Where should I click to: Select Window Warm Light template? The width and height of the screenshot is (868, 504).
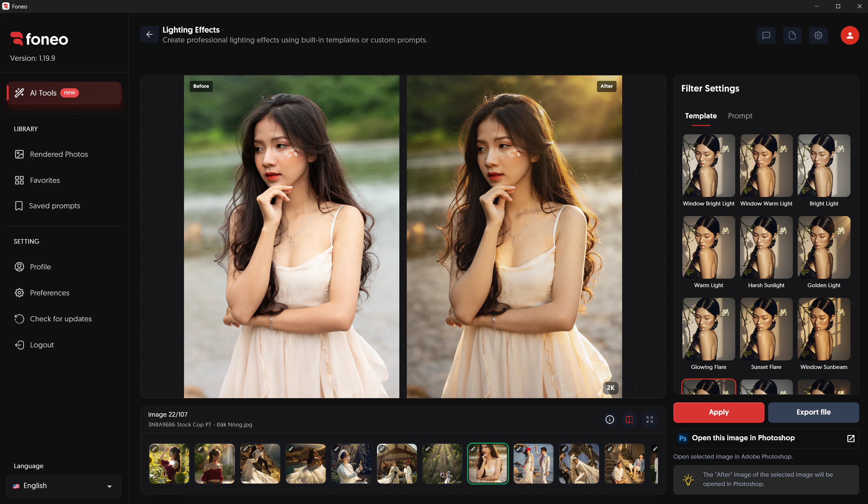(x=766, y=166)
